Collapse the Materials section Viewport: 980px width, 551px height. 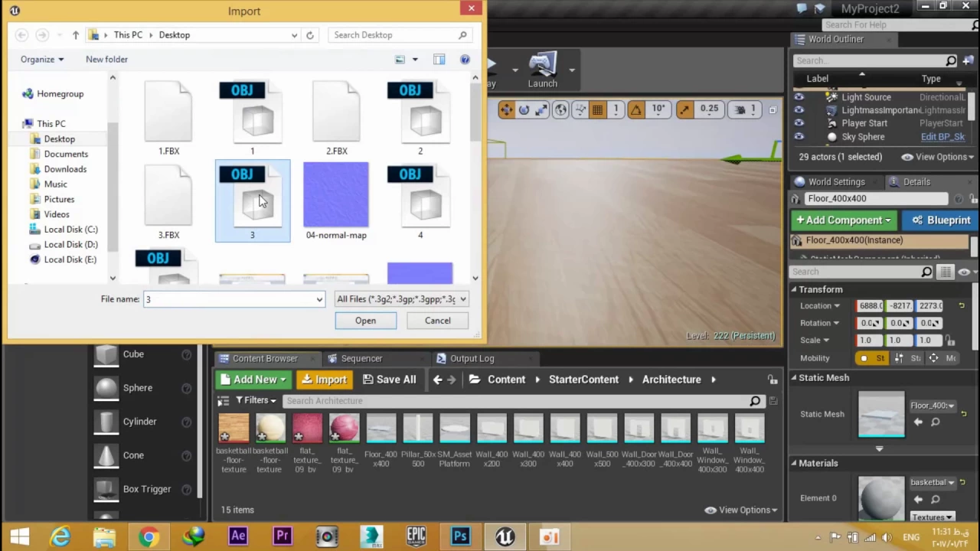(794, 463)
